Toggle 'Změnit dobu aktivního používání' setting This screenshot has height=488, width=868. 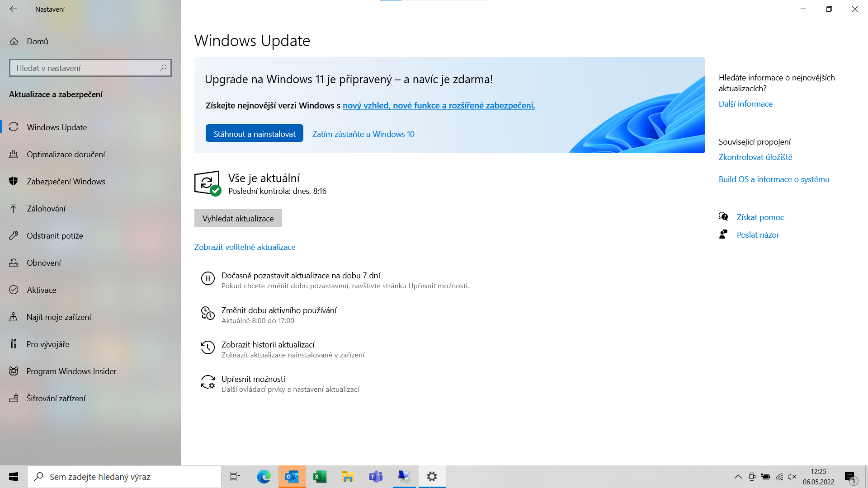point(278,314)
